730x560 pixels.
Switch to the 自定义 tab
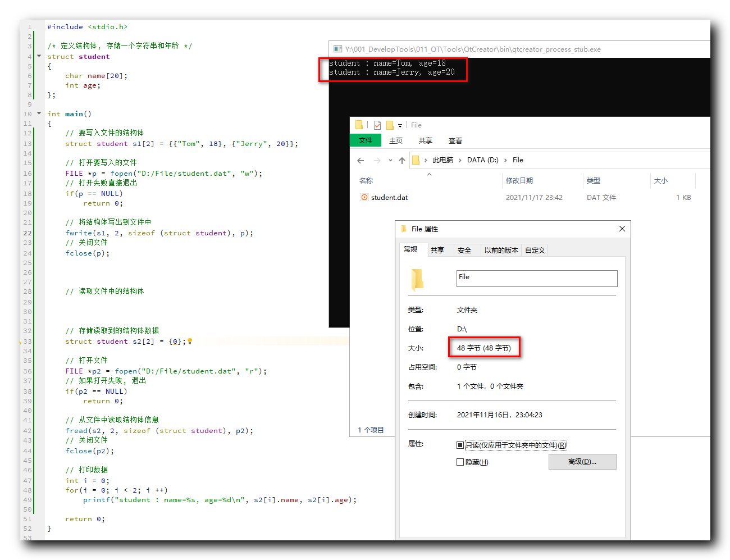point(535,251)
